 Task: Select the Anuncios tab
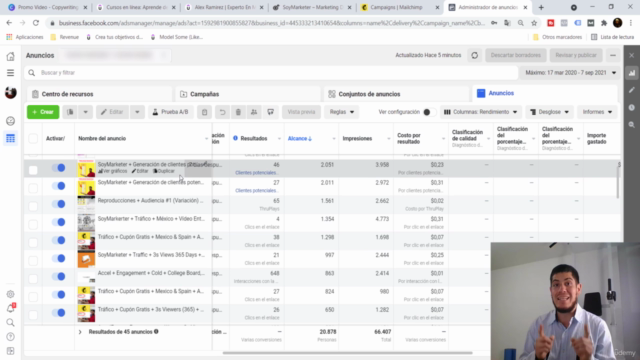(x=545, y=93)
